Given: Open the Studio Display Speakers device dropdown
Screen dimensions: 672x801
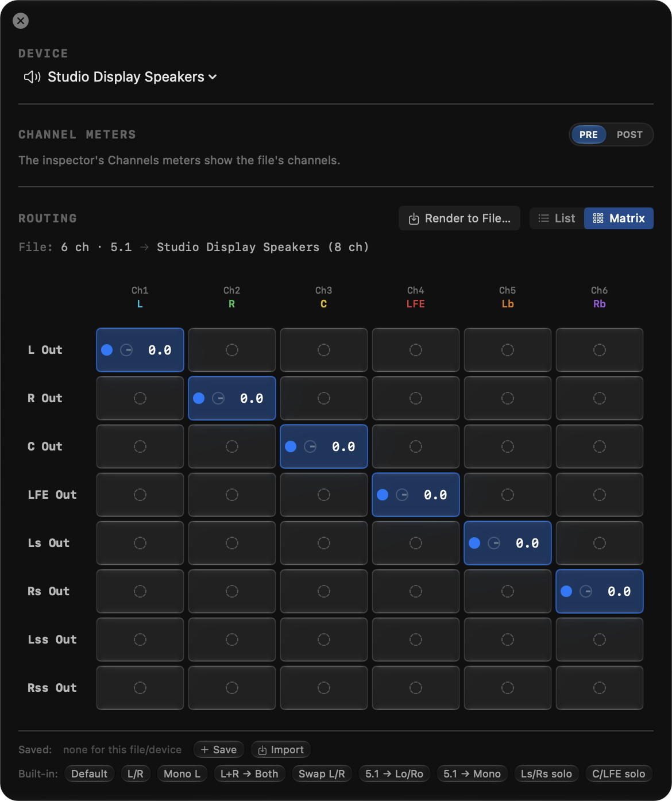Looking at the screenshot, I should click(x=132, y=77).
